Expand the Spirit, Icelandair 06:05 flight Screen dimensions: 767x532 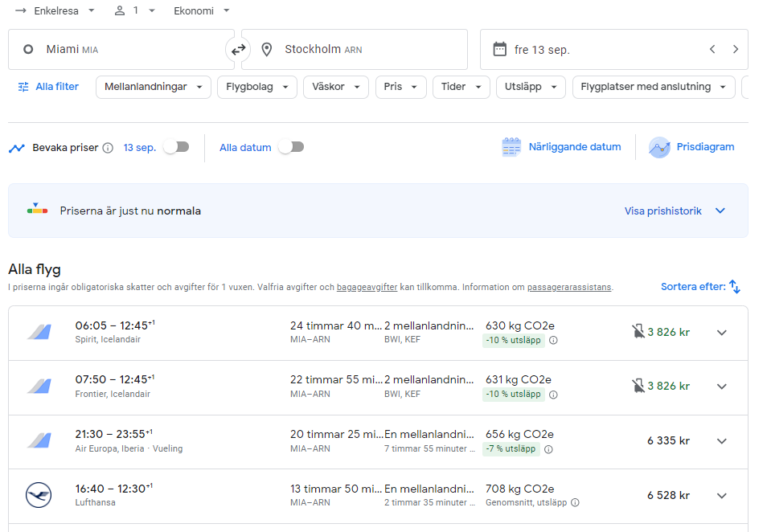point(721,333)
